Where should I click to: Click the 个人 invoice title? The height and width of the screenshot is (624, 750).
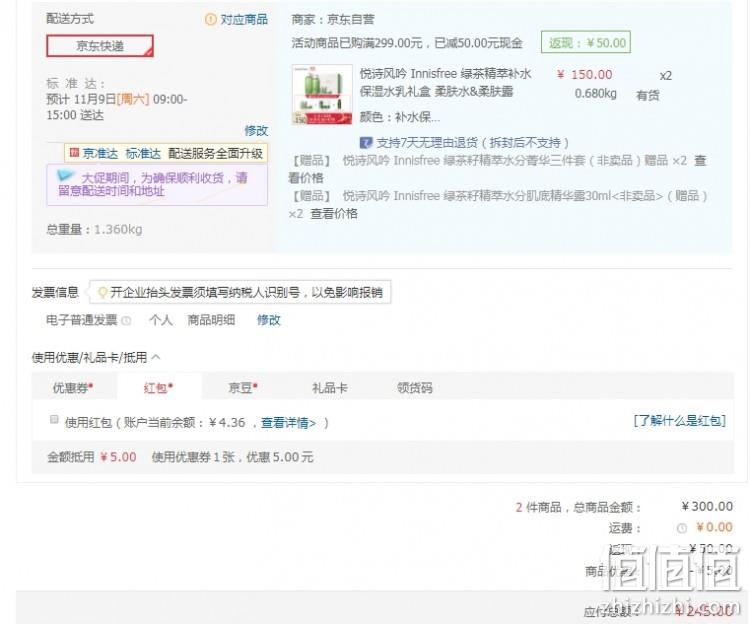coord(161,320)
